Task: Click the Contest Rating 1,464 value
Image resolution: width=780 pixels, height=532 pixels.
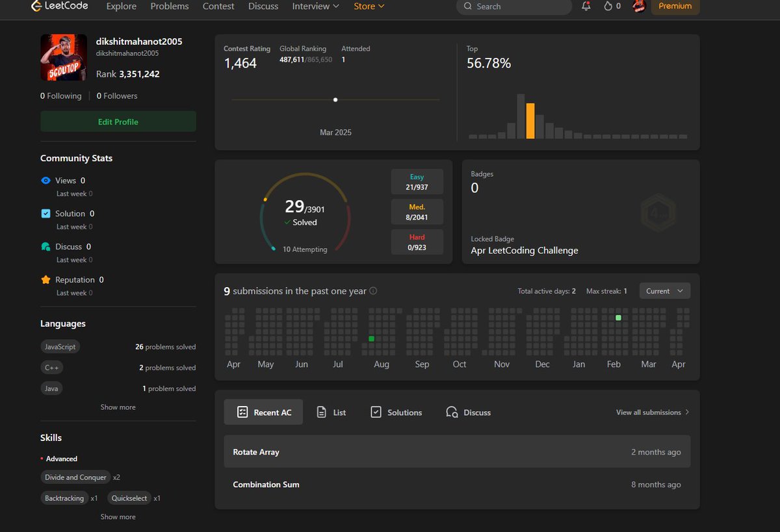Action: pyautogui.click(x=240, y=63)
